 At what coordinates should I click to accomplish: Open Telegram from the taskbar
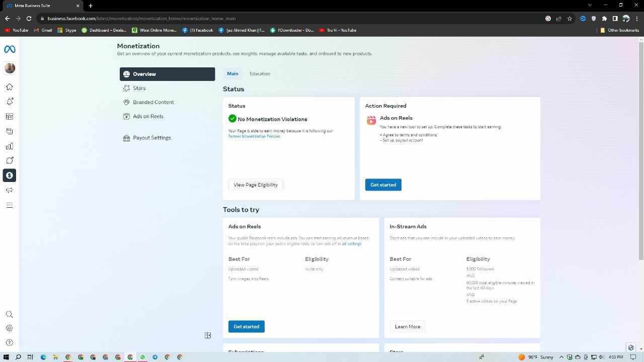155,357
